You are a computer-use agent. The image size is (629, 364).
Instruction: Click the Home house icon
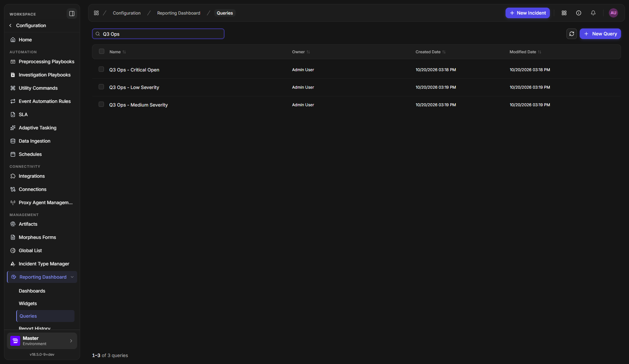pyautogui.click(x=13, y=40)
